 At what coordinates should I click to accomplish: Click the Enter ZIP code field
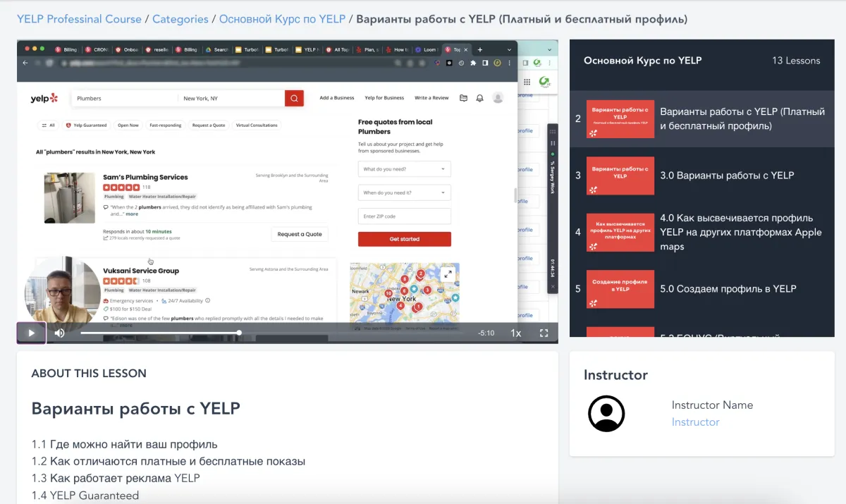[404, 216]
